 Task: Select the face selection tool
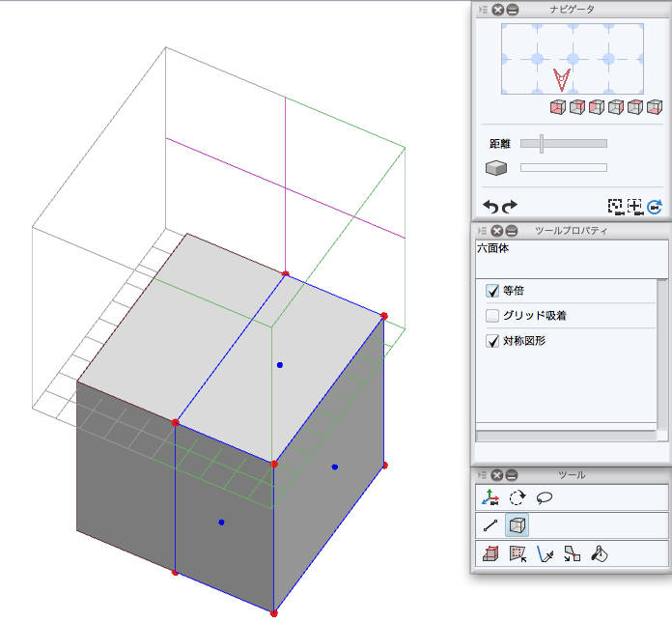(518, 554)
